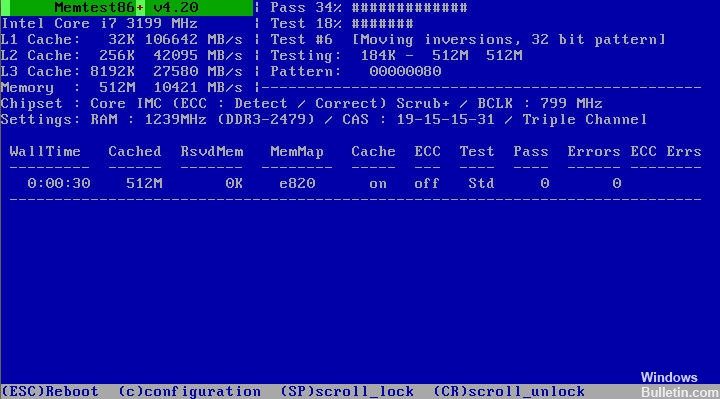Click the Test #6 Moving inversions text
The width and height of the screenshot is (720, 399).
468,39
